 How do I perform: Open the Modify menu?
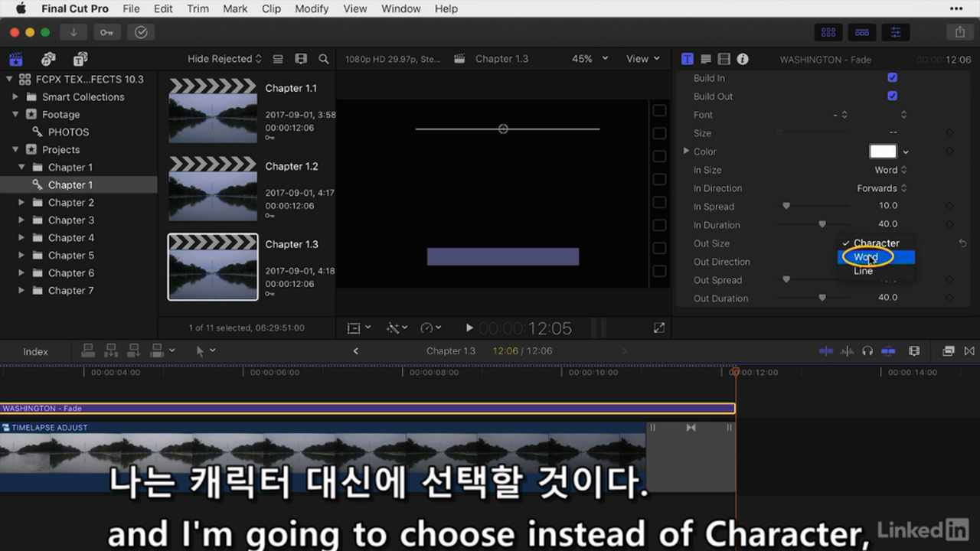pyautogui.click(x=311, y=8)
